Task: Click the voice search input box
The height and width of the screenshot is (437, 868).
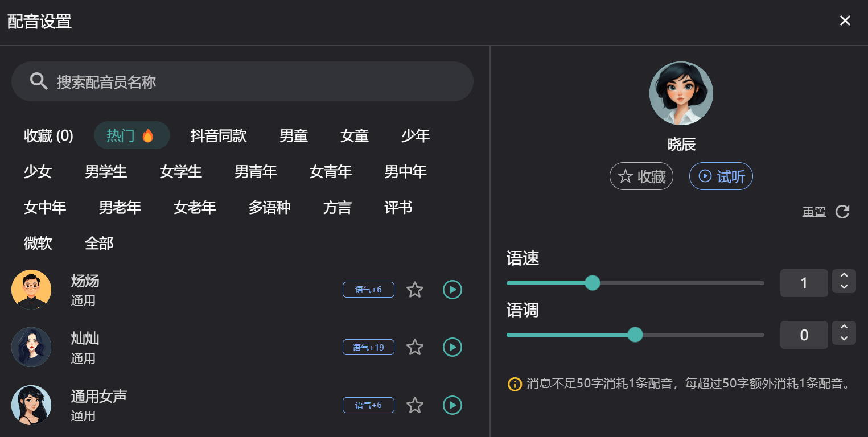Action: (242, 81)
